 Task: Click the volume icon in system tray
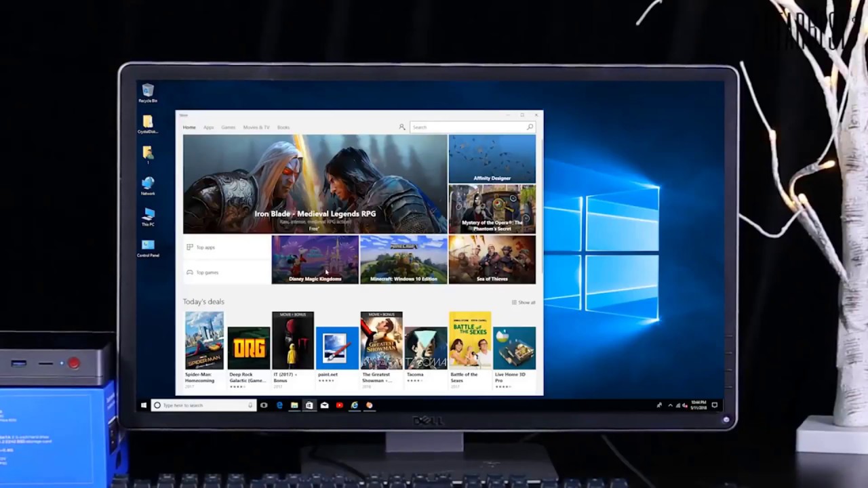click(685, 405)
